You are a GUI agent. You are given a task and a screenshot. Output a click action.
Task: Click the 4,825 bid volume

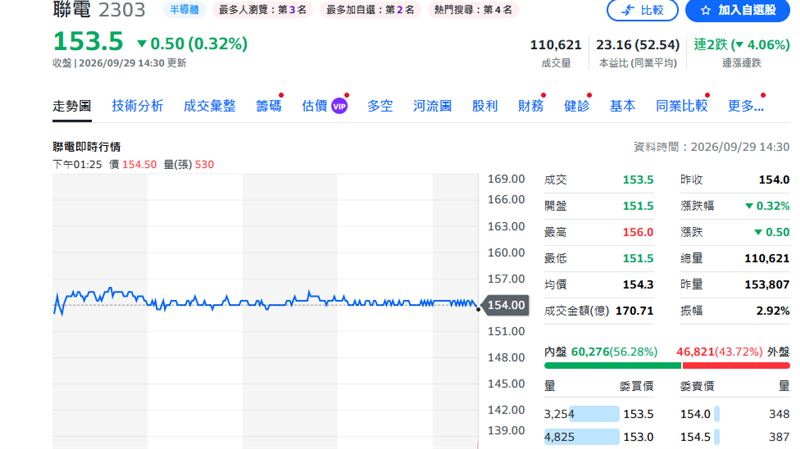point(559,437)
